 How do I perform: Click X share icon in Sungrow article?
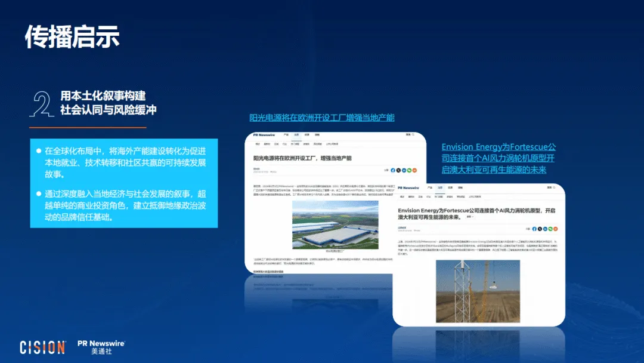pos(398,170)
